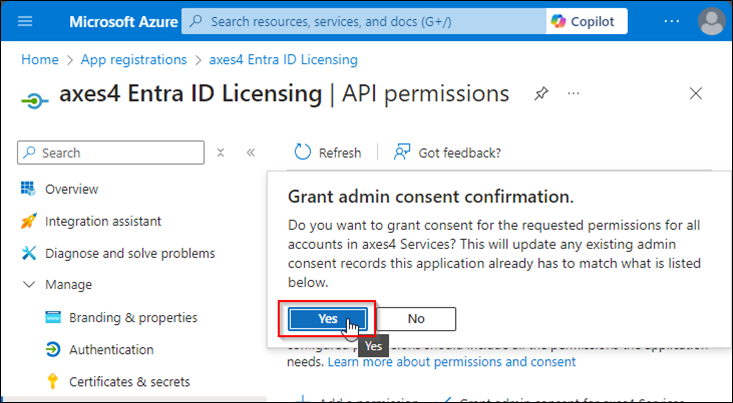Click the app registration icon beside title
The height and width of the screenshot is (403, 733).
point(36,101)
